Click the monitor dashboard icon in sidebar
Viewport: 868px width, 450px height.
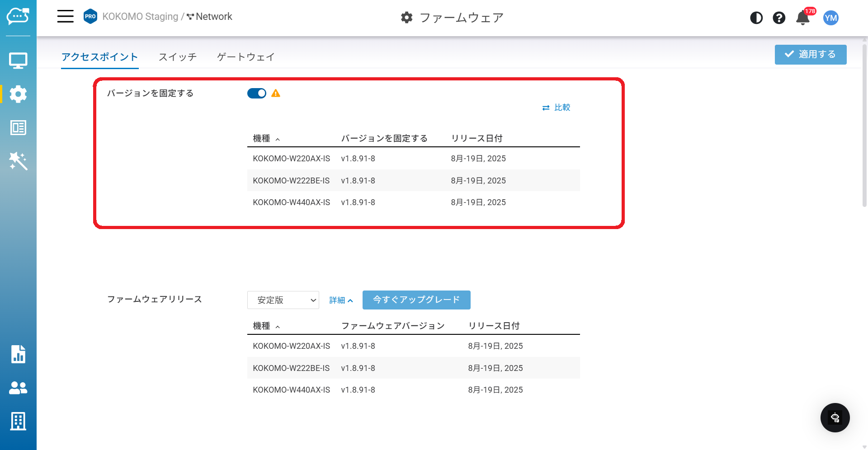coord(18,61)
